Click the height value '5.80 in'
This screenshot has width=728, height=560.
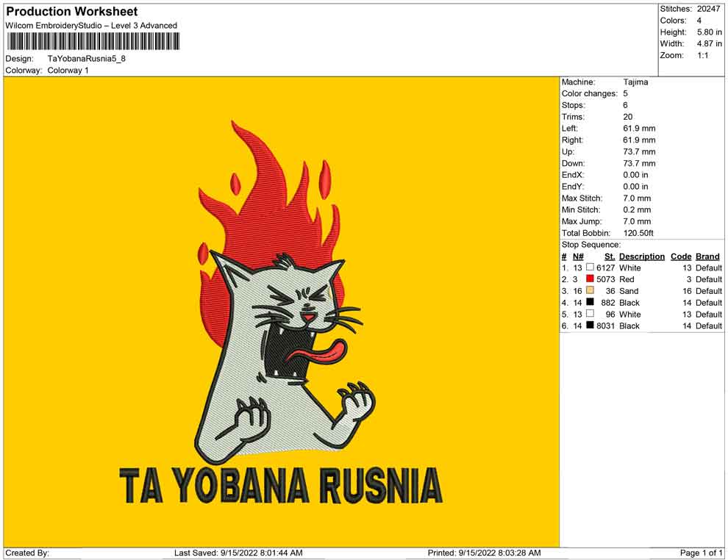(709, 32)
